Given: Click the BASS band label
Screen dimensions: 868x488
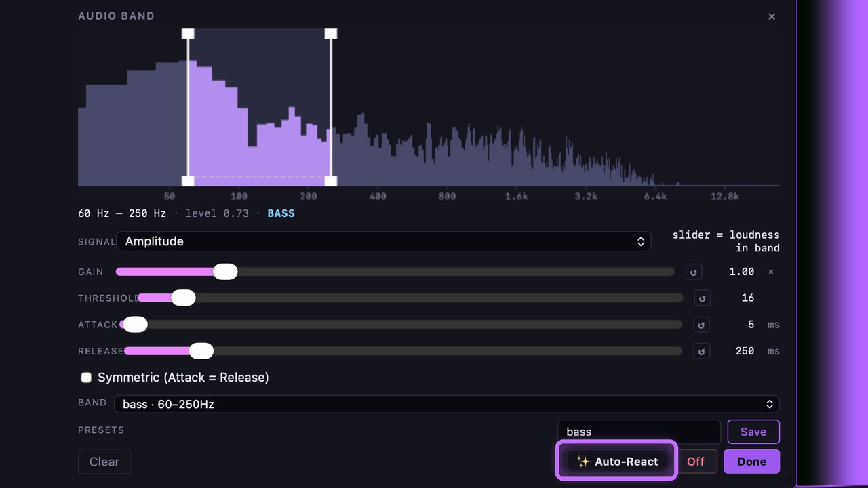Looking at the screenshot, I should pos(281,213).
